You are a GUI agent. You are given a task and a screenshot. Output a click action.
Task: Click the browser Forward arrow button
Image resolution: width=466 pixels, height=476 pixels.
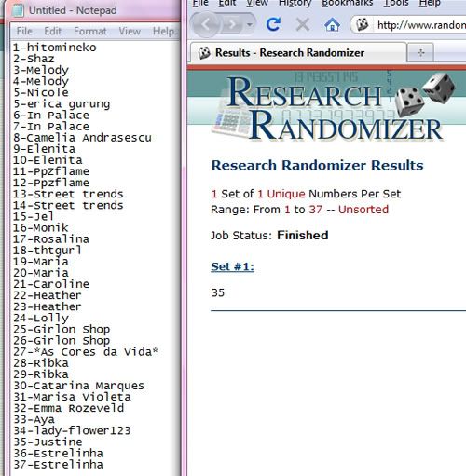[x=232, y=24]
